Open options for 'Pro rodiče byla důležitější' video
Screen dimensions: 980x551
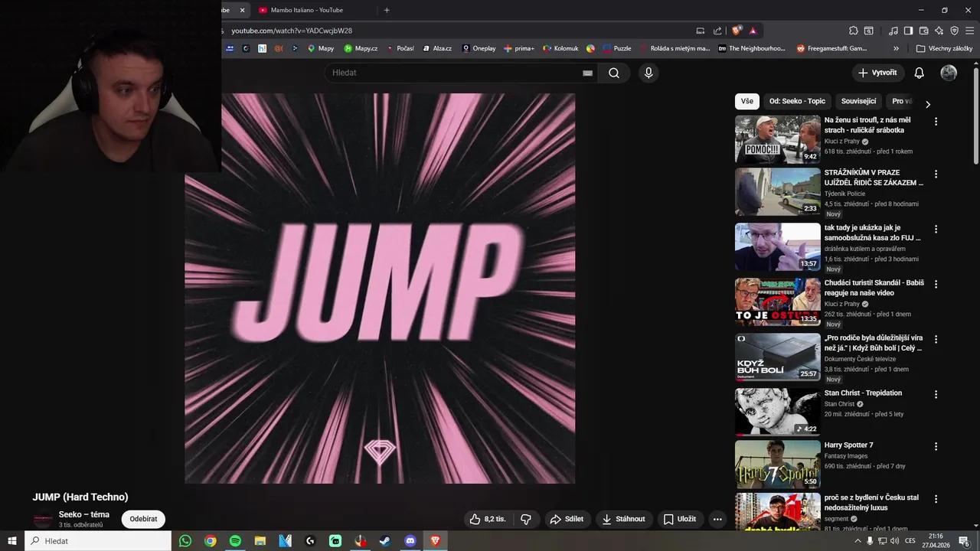pyautogui.click(x=936, y=339)
